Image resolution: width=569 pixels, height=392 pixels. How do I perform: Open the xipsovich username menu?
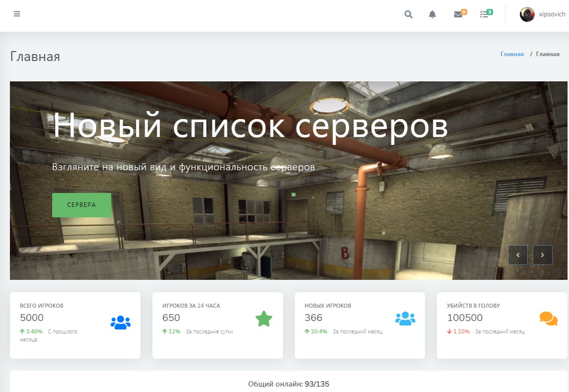pyautogui.click(x=552, y=14)
